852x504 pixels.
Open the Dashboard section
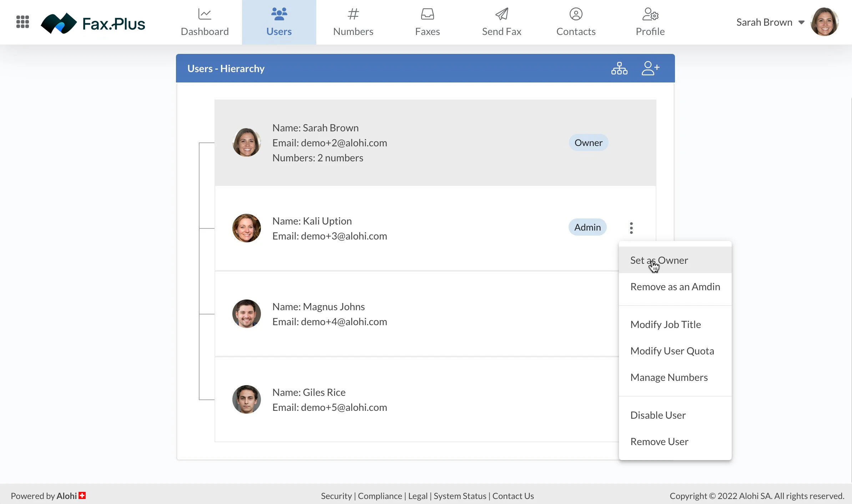[x=205, y=22]
